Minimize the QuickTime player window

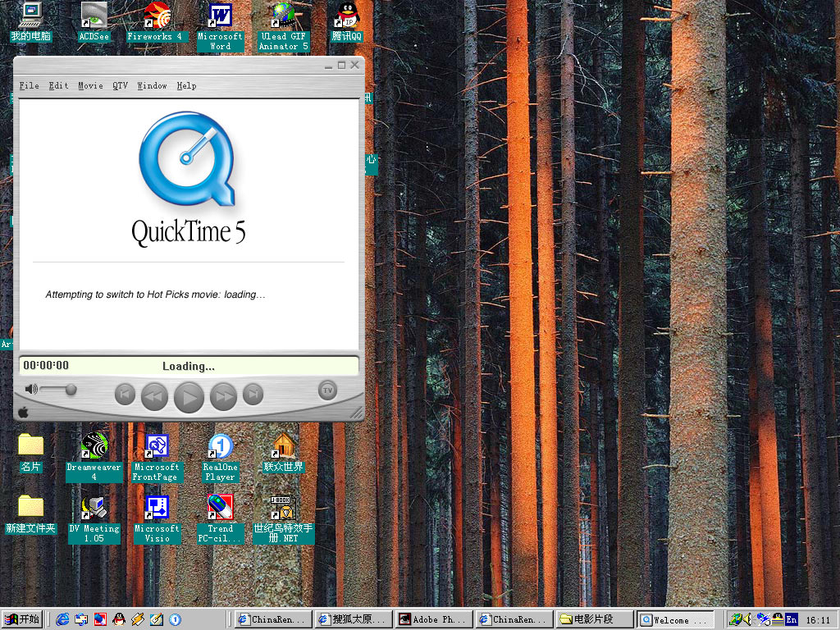(328, 66)
